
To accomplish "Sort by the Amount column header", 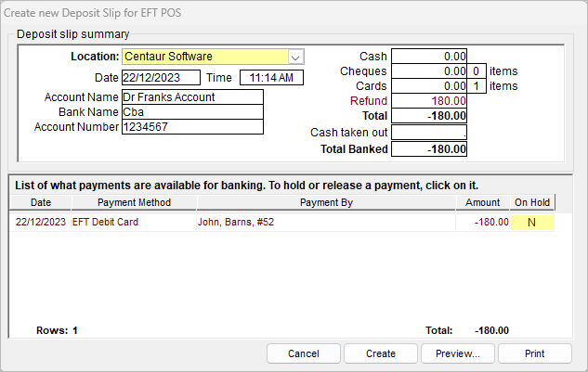I will (483, 202).
